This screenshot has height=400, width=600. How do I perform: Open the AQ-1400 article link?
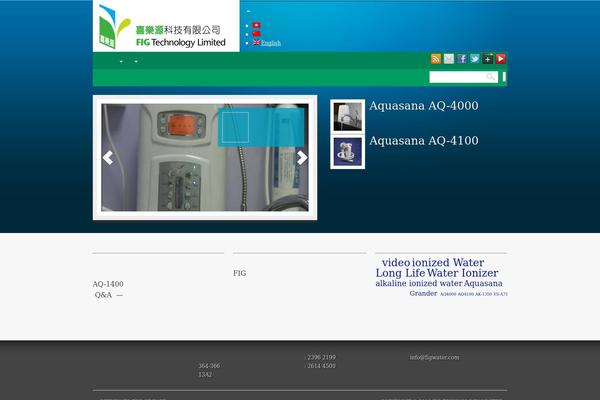108,284
